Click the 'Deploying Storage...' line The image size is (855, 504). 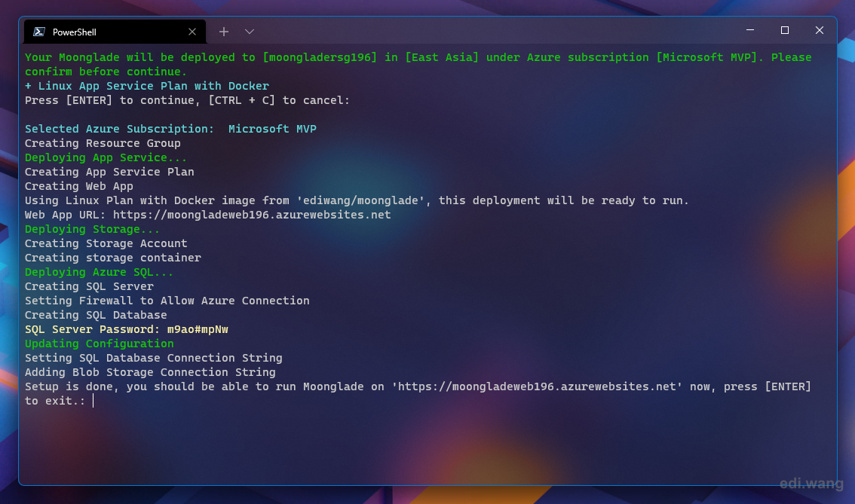(x=92, y=229)
